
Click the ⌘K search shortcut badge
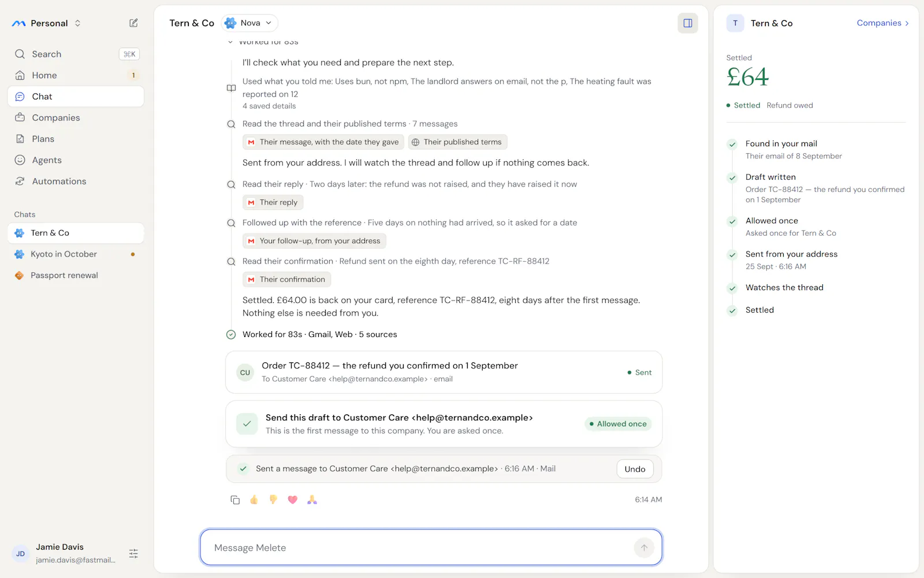(129, 54)
